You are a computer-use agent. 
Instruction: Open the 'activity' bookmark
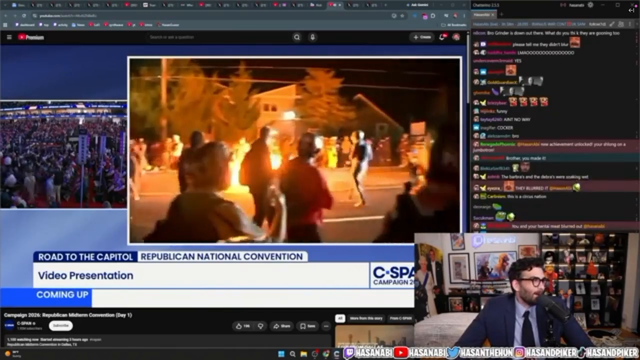coord(60,25)
